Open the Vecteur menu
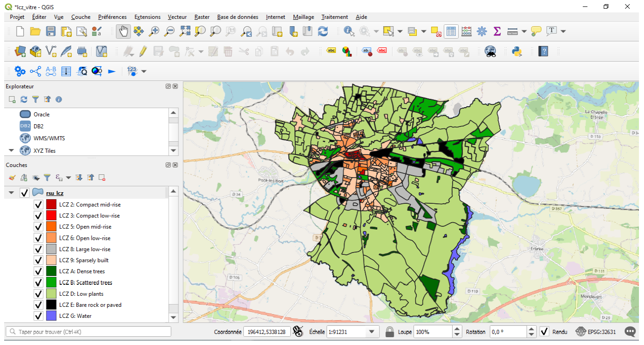644x345 pixels. pyautogui.click(x=177, y=17)
